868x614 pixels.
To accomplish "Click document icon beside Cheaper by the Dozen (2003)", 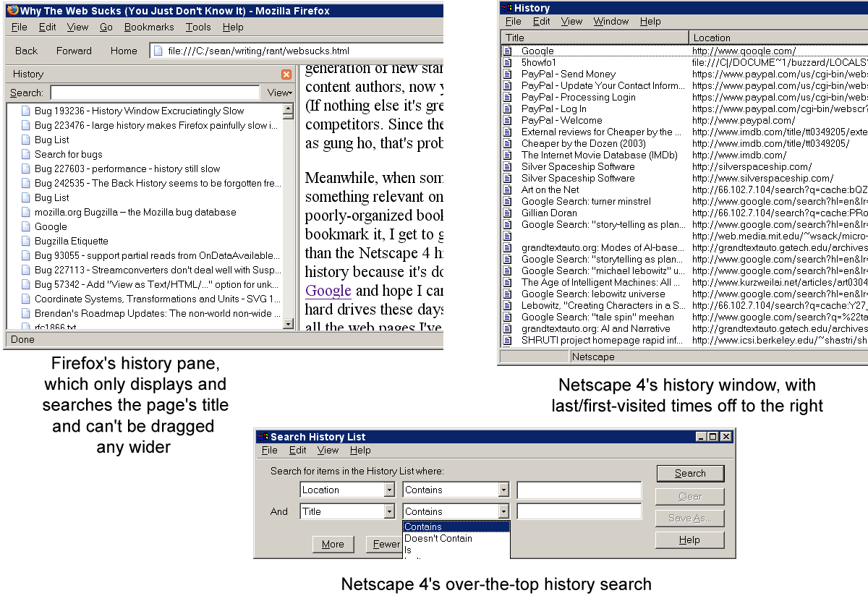I will (x=507, y=143).
